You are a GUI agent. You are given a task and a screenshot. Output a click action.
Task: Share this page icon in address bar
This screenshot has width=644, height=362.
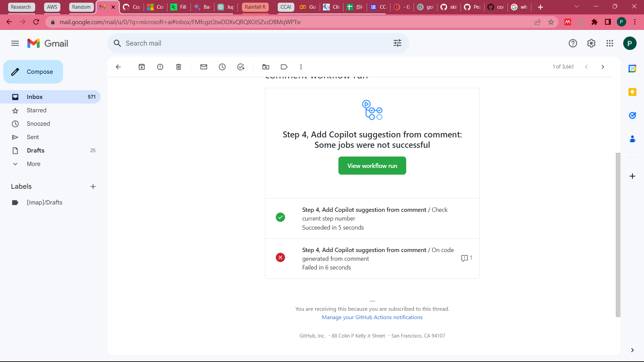[537, 22]
